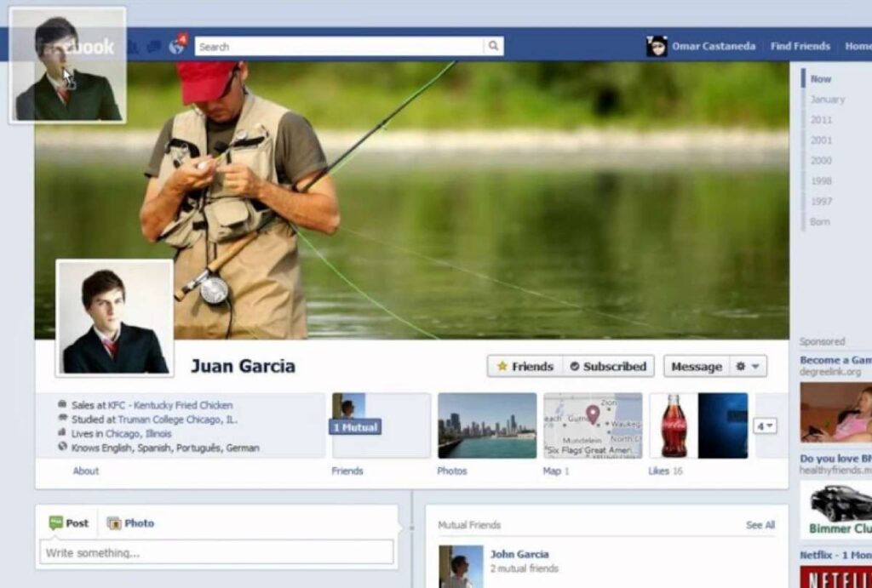This screenshot has width=872, height=588.
Task: Click Find Friends in the top bar
Action: (800, 46)
